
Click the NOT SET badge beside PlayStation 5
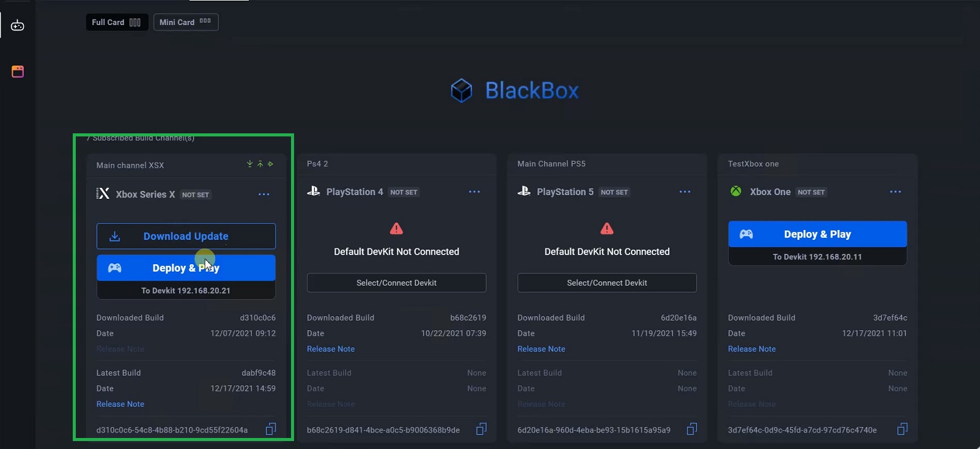(614, 192)
